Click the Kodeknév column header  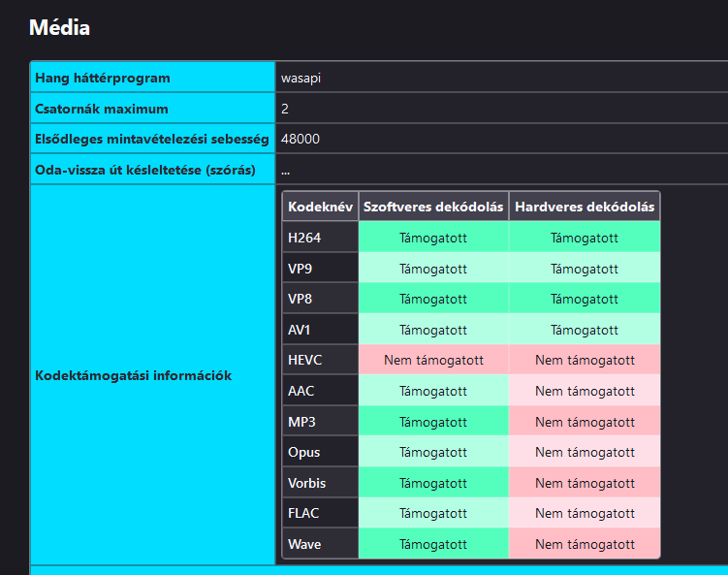tap(320, 207)
